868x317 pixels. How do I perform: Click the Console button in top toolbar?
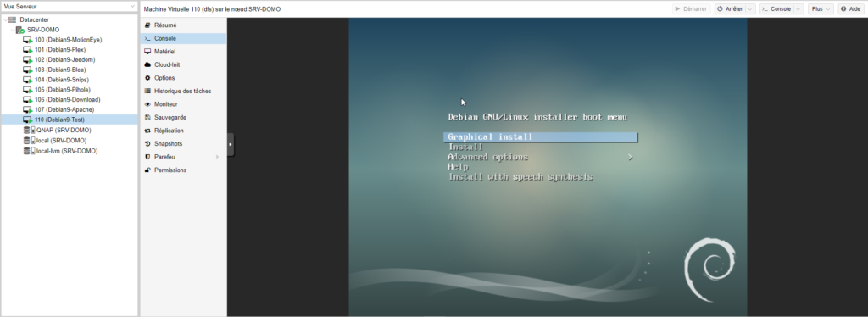tap(776, 8)
